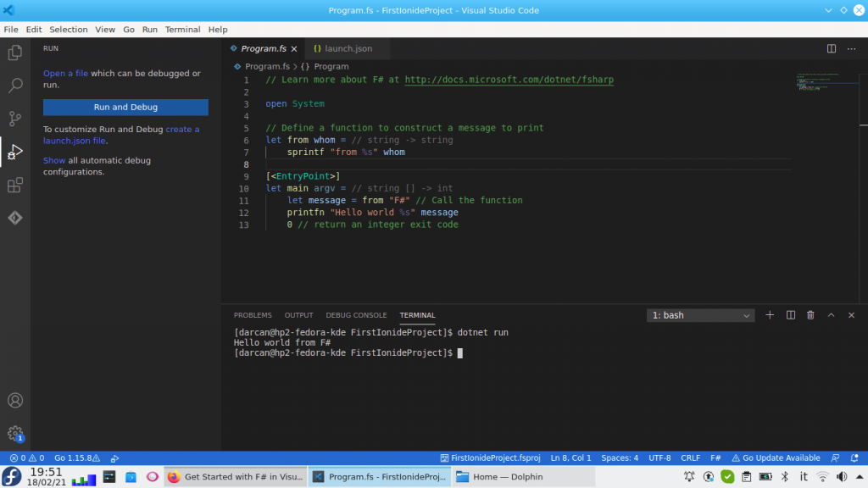Select the TERMINAL panel tab
The width and height of the screenshot is (868, 488).
coord(417,315)
